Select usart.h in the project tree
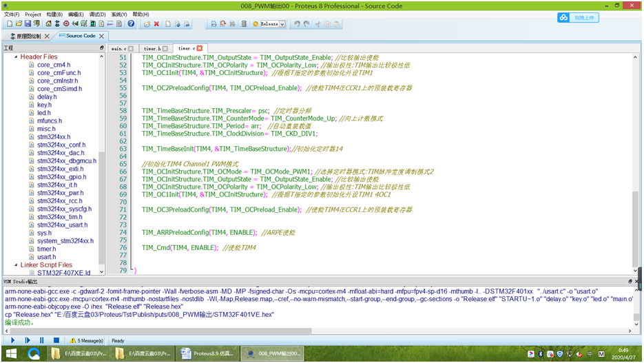Screen dimensions: 644x363 (x=46, y=257)
